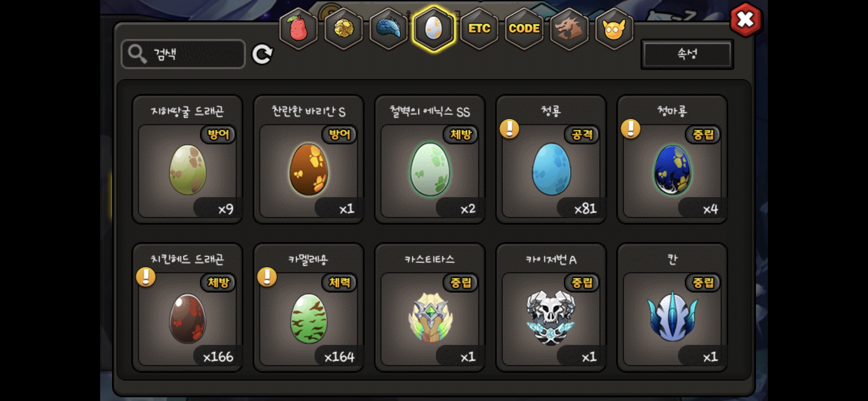
Task: Select the gold nugget category tab
Action: [344, 29]
